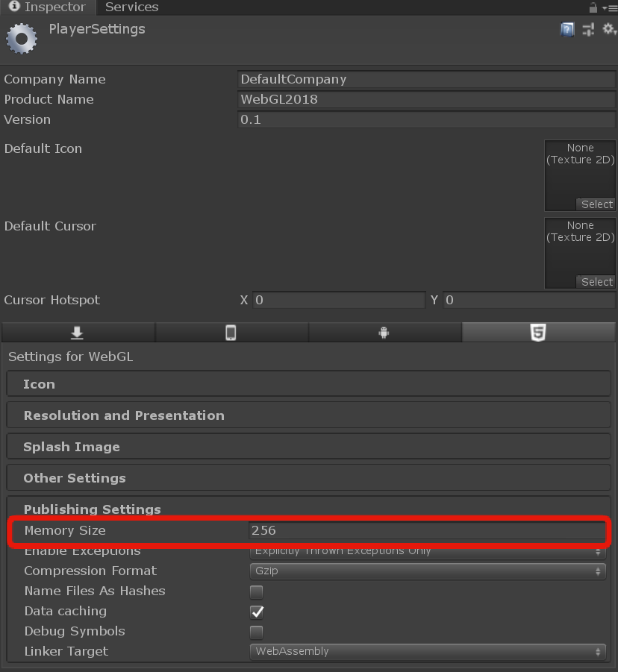618x672 pixels.
Task: Enable Debug Symbols
Action: pos(256,632)
